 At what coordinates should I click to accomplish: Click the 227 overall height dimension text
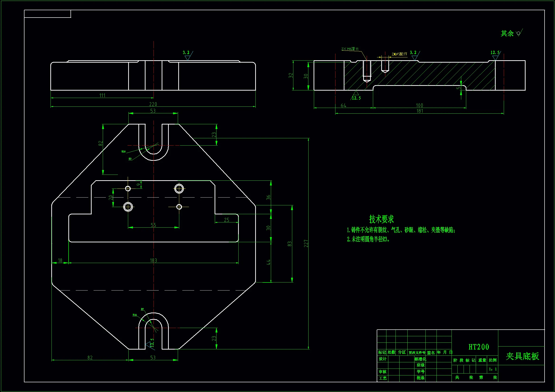point(306,243)
